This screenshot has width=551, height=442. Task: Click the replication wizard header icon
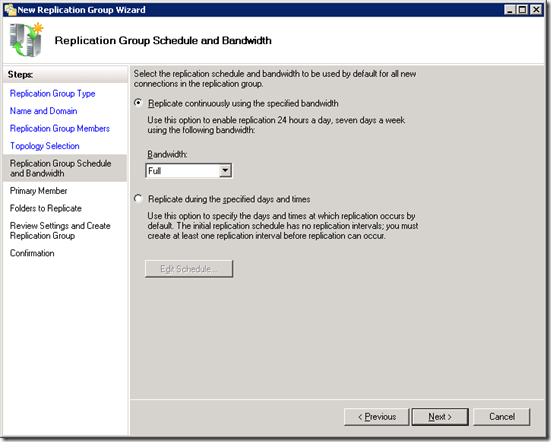[x=26, y=40]
